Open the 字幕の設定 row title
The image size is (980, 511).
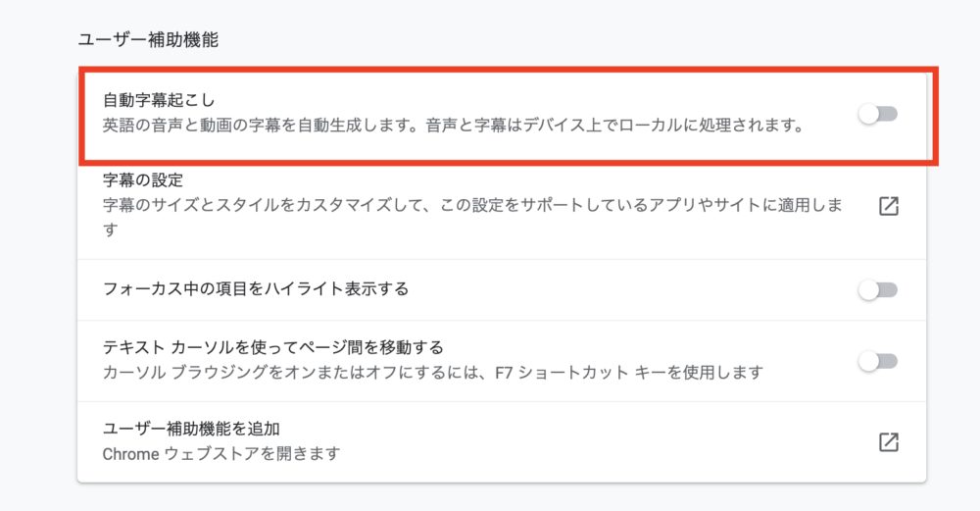(143, 181)
